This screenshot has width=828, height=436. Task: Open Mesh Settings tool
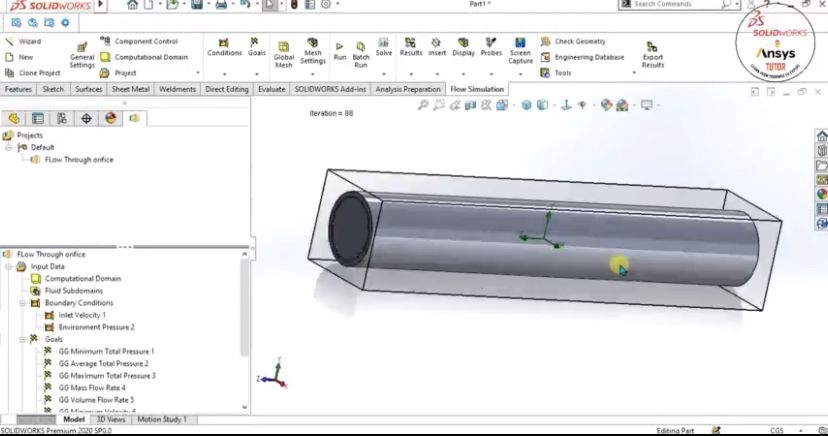tap(313, 51)
